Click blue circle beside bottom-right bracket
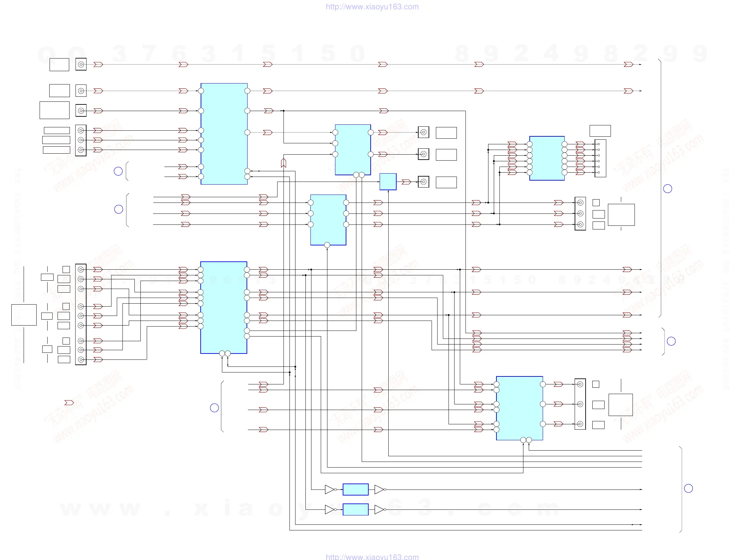The width and height of the screenshot is (745, 560). 688,488
